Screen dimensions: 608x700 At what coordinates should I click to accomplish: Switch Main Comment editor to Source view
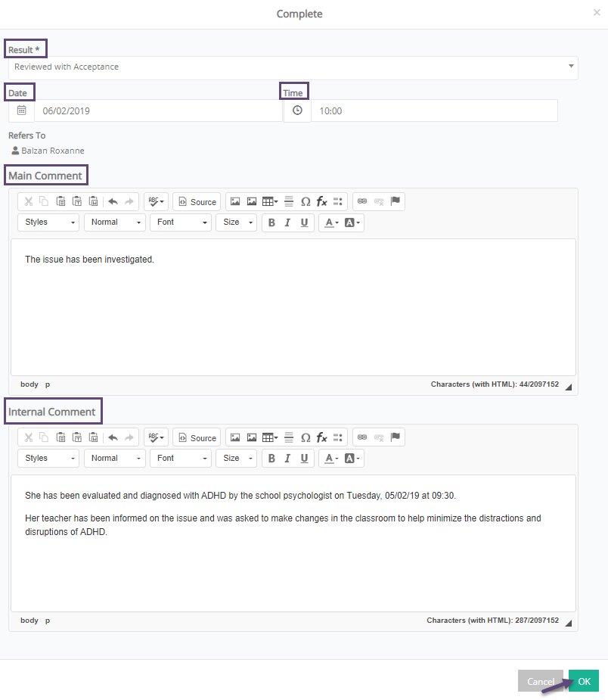click(197, 202)
